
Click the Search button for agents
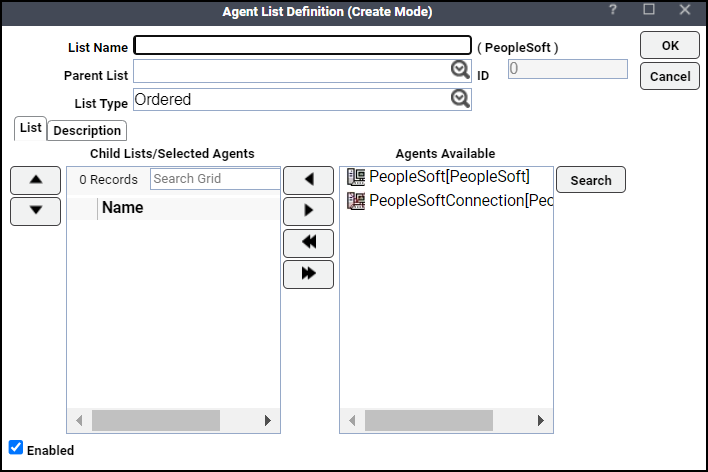tap(591, 180)
